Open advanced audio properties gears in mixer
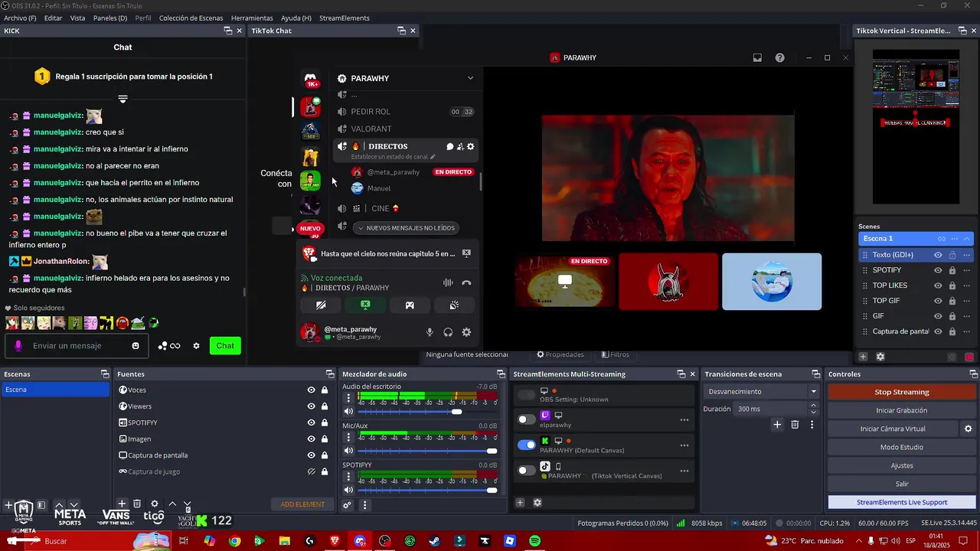Image resolution: width=980 pixels, height=551 pixels. [347, 505]
